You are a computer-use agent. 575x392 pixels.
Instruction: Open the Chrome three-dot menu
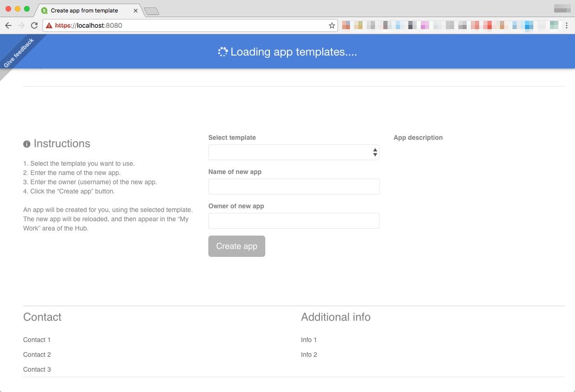tap(567, 25)
